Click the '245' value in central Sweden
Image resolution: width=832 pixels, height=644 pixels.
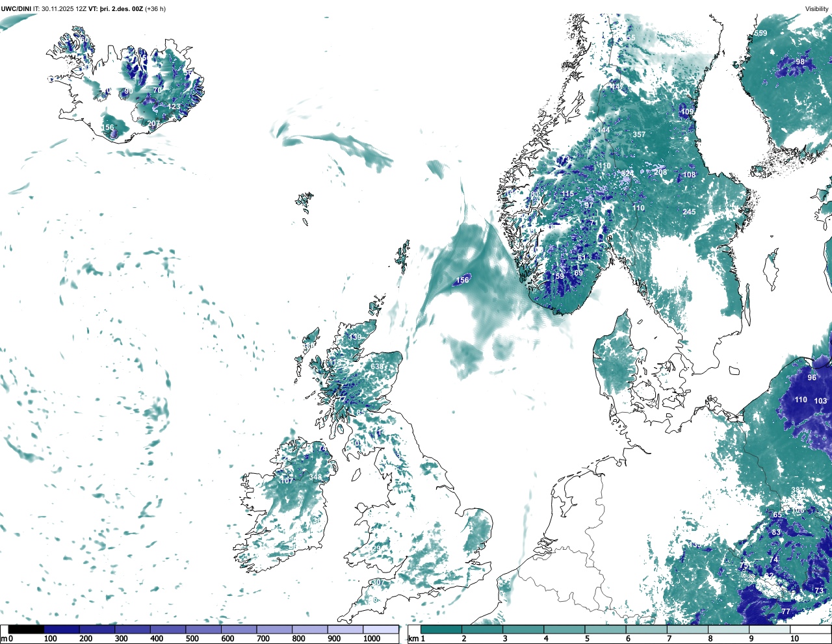[689, 212]
